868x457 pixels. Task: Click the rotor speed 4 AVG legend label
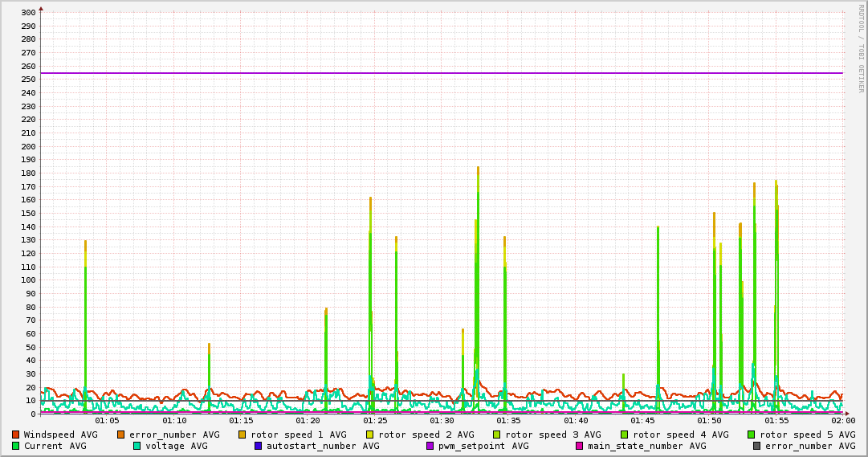(680, 435)
